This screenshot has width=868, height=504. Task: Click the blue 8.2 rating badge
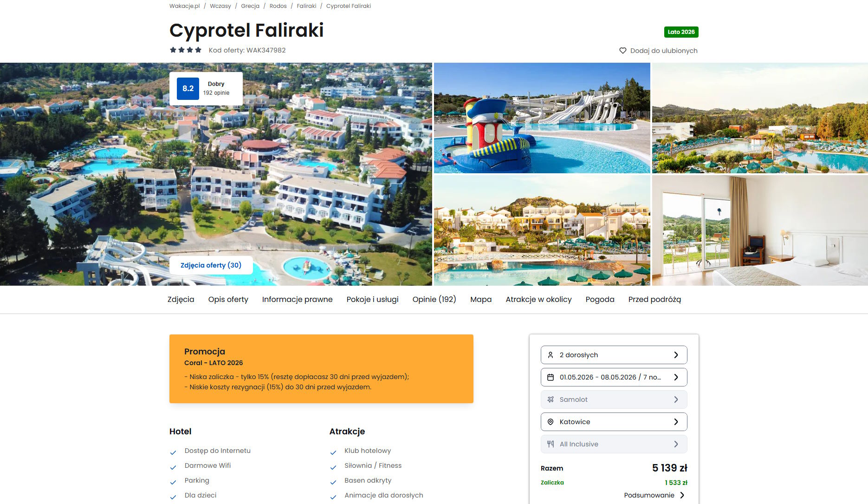188,89
